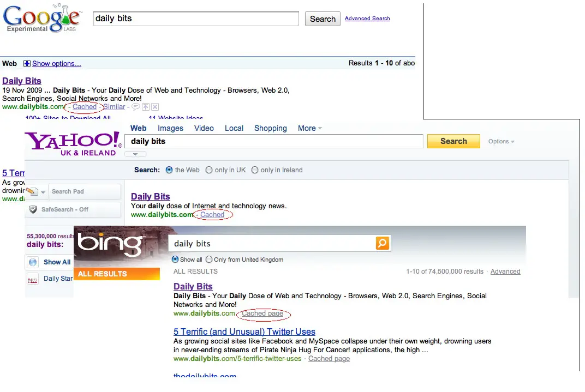This screenshot has width=585, height=392.
Task: Open the Similar link on Google result
Action: 114,107
